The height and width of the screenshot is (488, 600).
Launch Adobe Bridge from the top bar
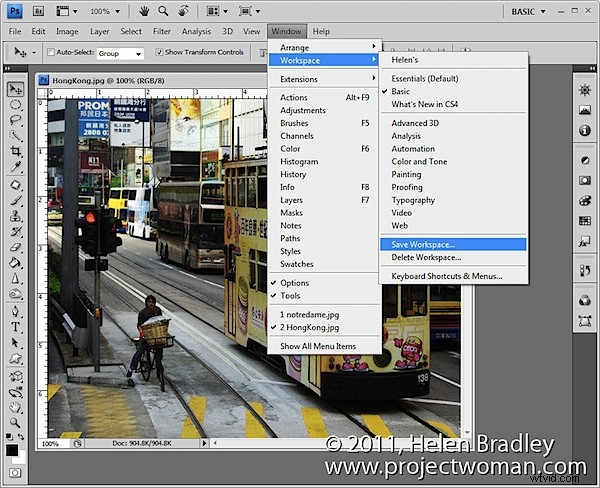(x=38, y=11)
